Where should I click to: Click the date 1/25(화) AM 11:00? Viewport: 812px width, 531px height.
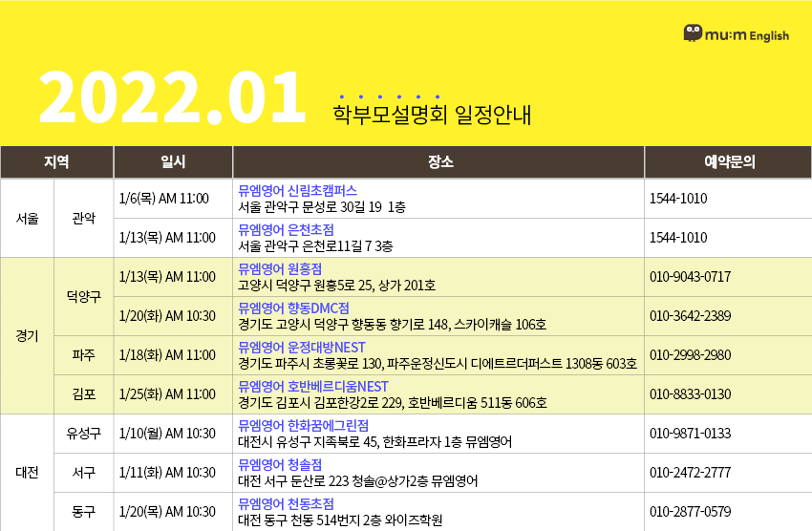click(x=167, y=394)
